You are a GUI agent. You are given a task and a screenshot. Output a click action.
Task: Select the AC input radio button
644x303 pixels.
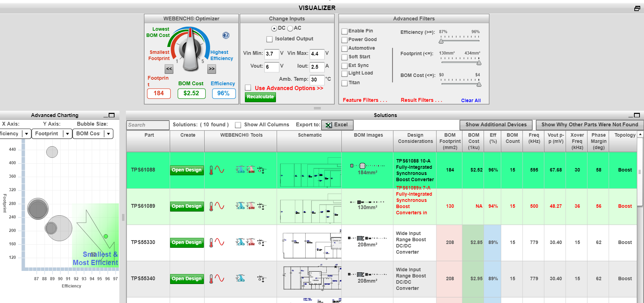tap(290, 28)
